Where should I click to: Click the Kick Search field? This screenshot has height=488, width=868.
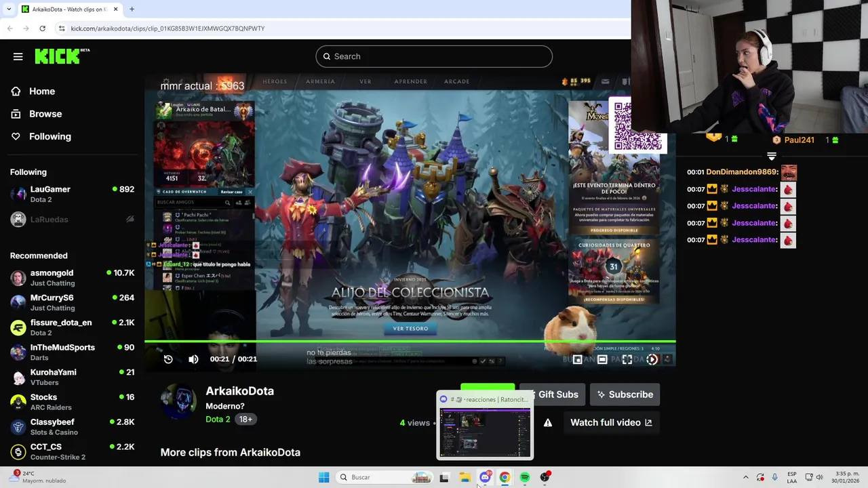[434, 56]
